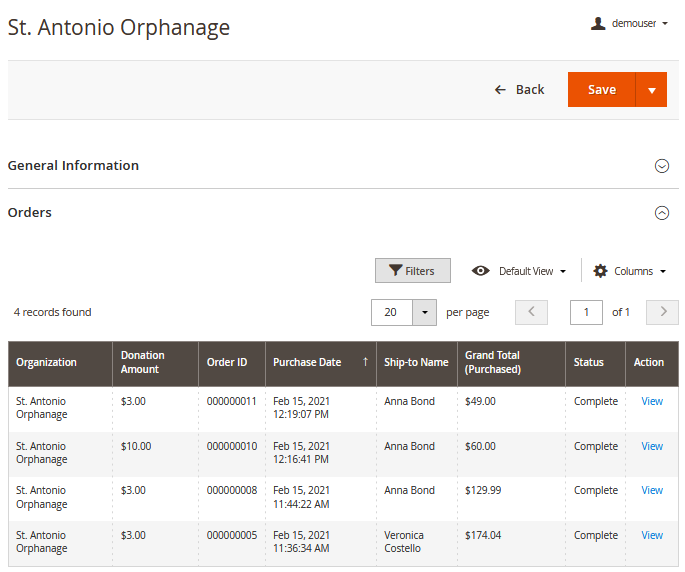Open the Save button dropdown arrow
Screen dimensions: 685x572
pyautogui.click(x=651, y=90)
